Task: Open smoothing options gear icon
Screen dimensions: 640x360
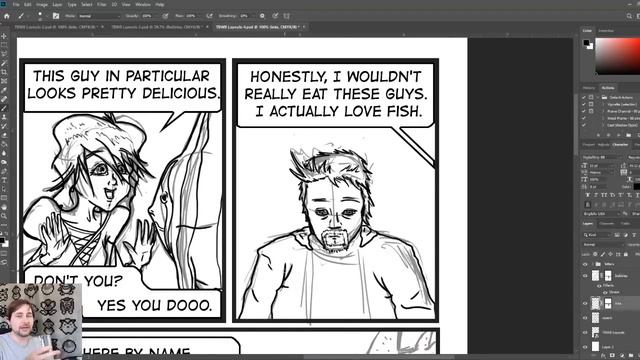Action: pyautogui.click(x=262, y=16)
